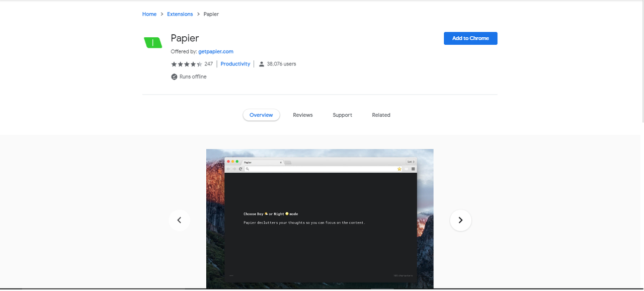This screenshot has height=291, width=644.
Task: Click the 38,076 users text
Action: point(281,64)
